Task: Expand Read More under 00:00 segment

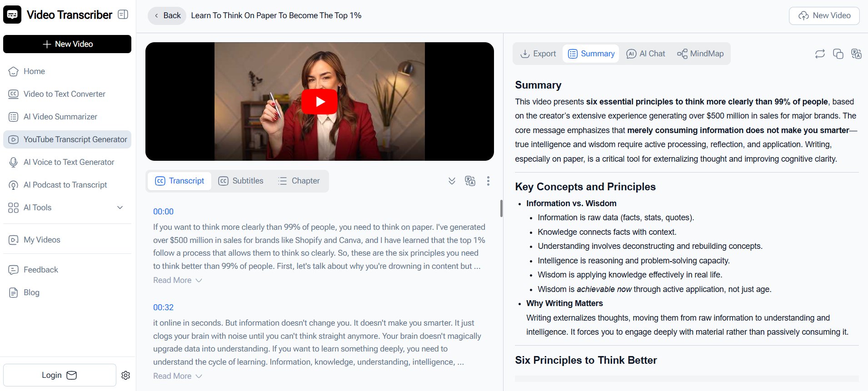Action: [x=177, y=280]
